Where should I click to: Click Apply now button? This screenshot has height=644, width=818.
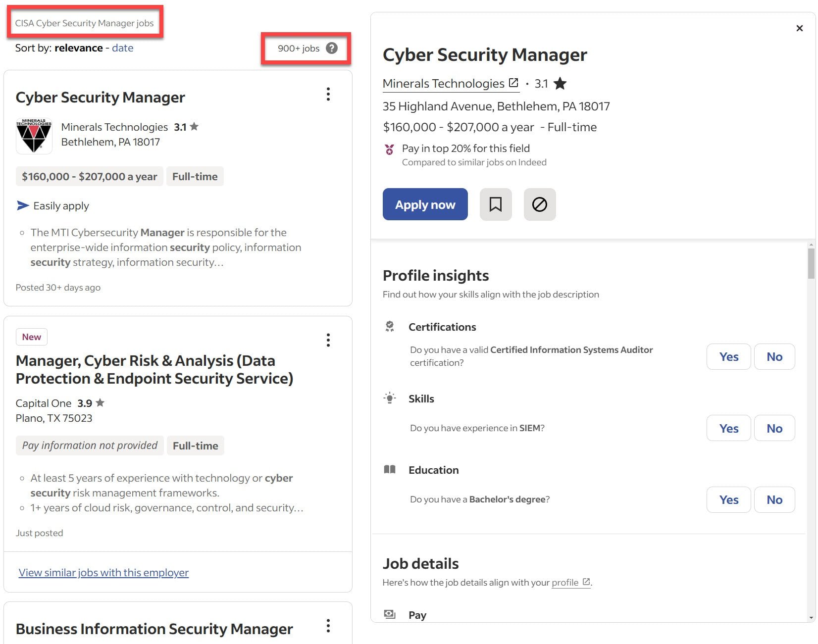click(x=425, y=204)
